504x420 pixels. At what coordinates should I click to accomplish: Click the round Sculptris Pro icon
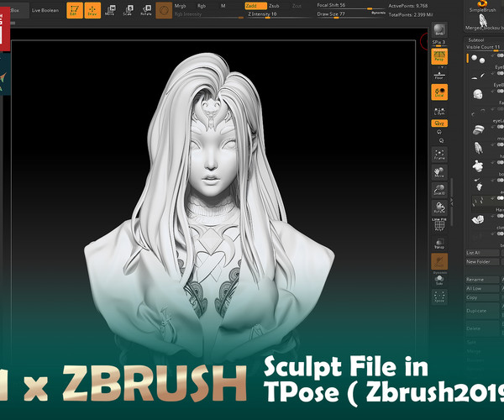164,10
